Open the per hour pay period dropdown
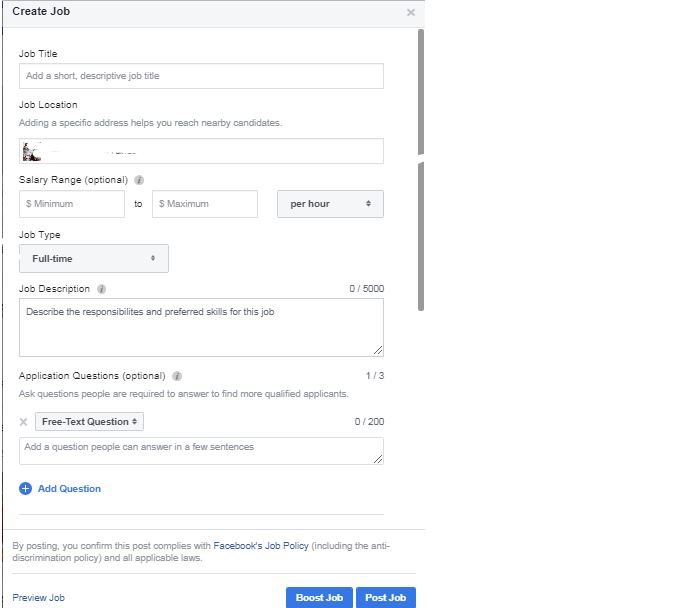 330,204
